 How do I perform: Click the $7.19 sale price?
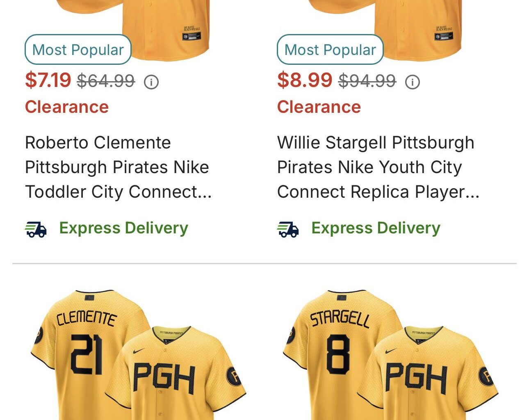[x=48, y=80]
